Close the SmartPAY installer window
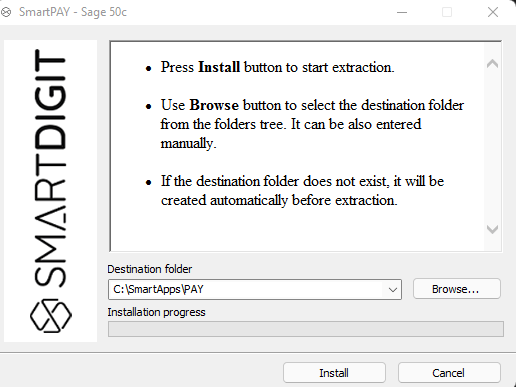 [x=493, y=12]
